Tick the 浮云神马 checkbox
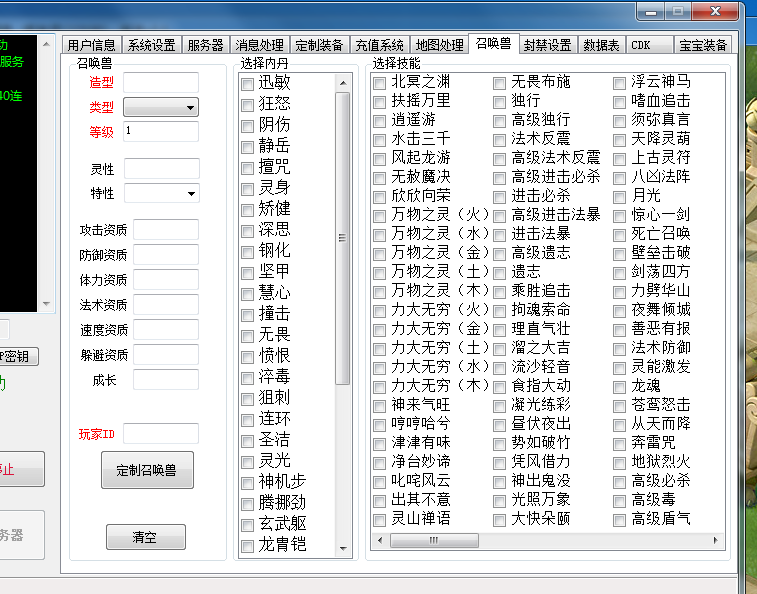Screen dimensions: 757x594 click(619, 83)
